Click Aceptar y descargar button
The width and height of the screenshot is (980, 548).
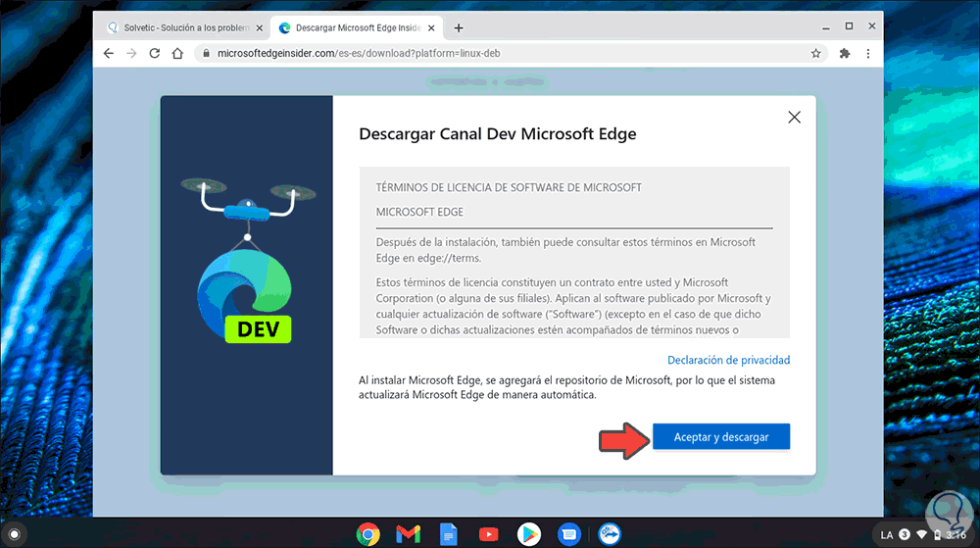pyautogui.click(x=721, y=437)
